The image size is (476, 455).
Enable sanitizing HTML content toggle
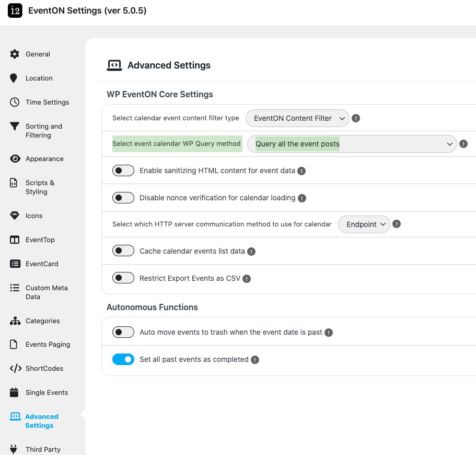[123, 171]
